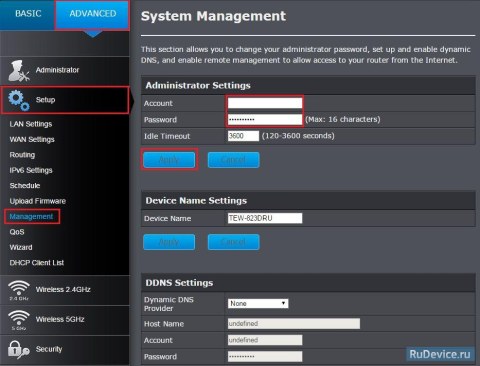Image resolution: width=480 pixels, height=366 pixels.
Task: Apply the Administrator Settings
Action: coord(169,160)
